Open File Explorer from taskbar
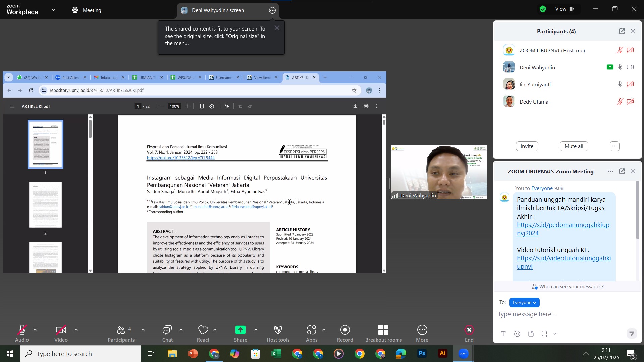This screenshot has height=362, width=644. tap(172, 354)
